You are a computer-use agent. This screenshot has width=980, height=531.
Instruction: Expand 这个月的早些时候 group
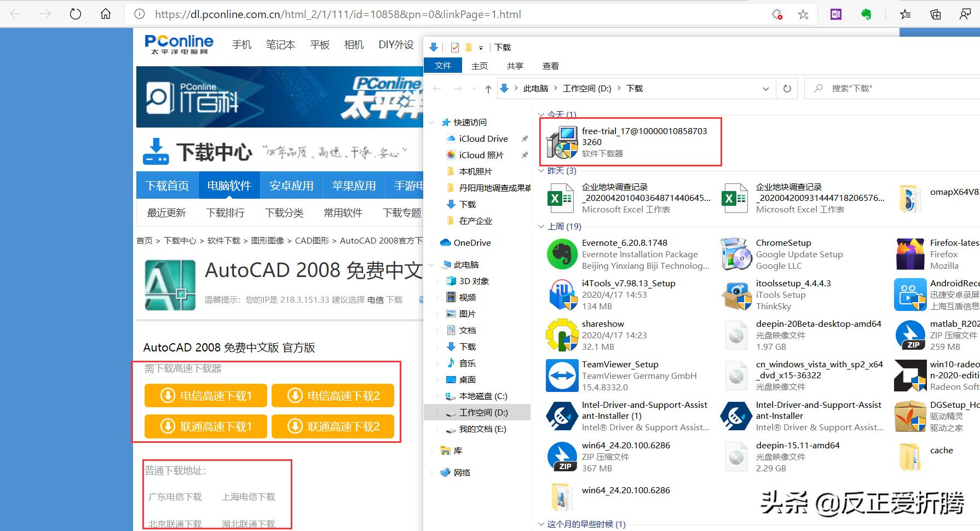coord(541,524)
